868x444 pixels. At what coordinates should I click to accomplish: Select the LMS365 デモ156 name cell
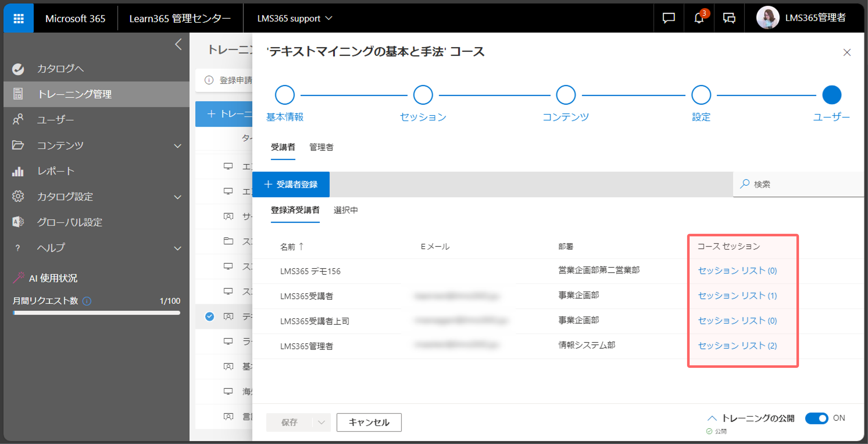pos(310,271)
